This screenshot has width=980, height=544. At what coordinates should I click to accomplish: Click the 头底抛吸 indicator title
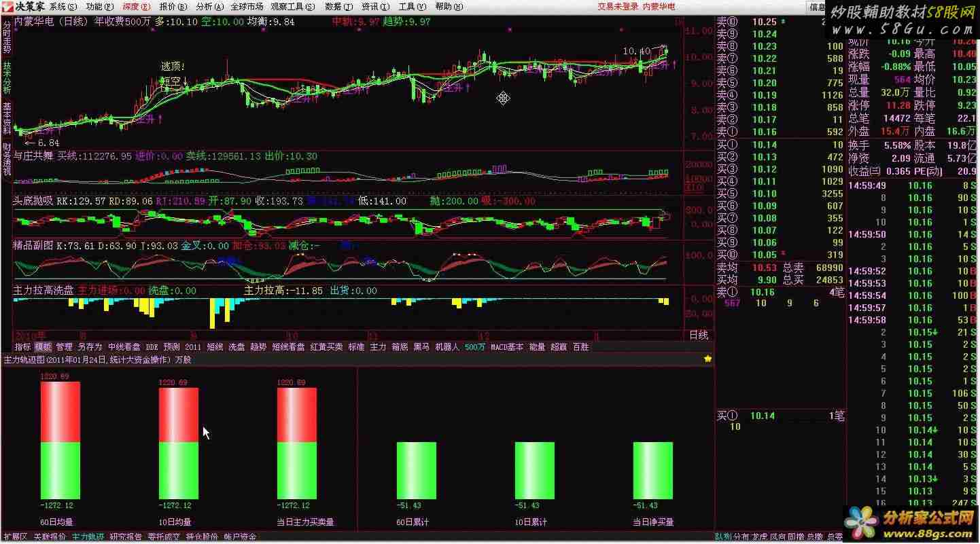pyautogui.click(x=34, y=201)
